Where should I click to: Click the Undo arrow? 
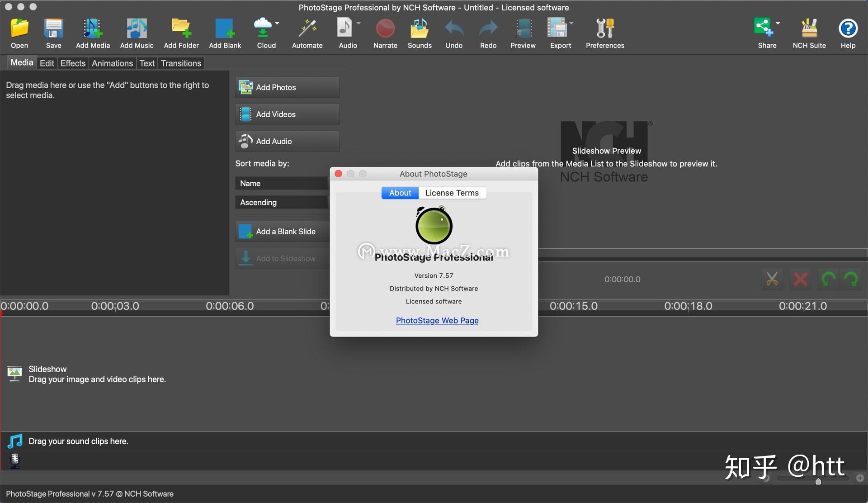(x=454, y=28)
